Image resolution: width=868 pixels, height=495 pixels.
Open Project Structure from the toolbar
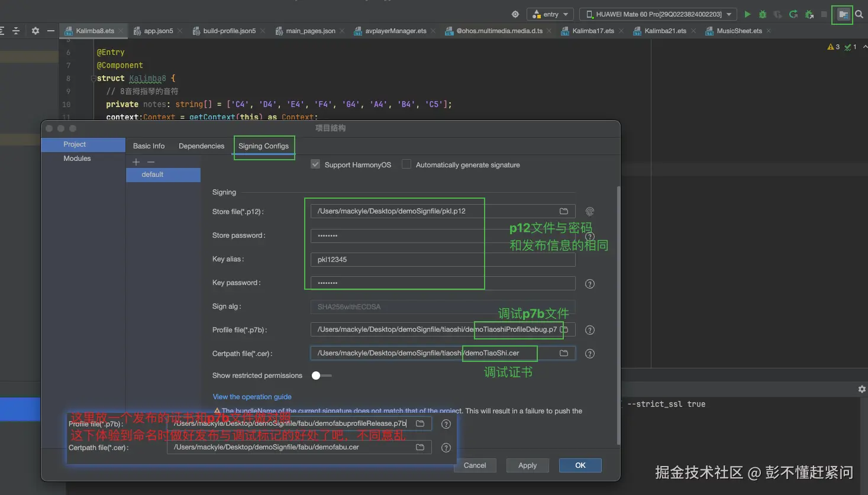843,14
